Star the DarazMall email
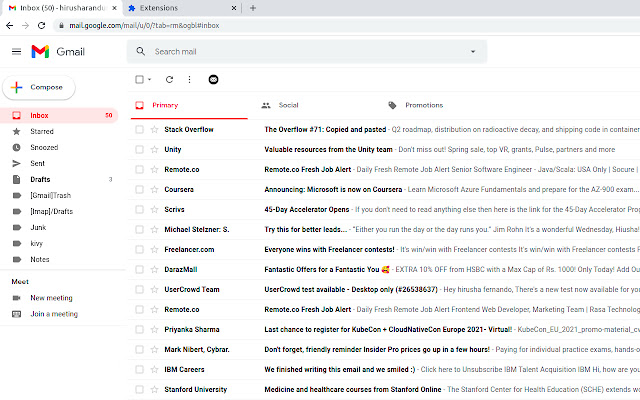Image resolution: width=640 pixels, height=400 pixels. (x=154, y=269)
